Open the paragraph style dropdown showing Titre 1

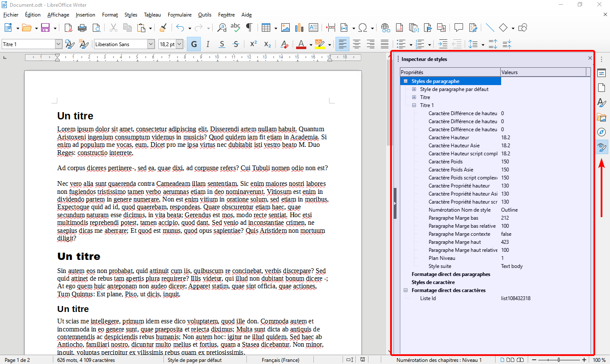(x=58, y=44)
